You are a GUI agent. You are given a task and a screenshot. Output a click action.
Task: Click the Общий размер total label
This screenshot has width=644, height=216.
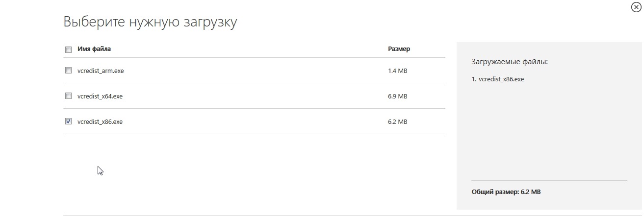tap(506, 192)
